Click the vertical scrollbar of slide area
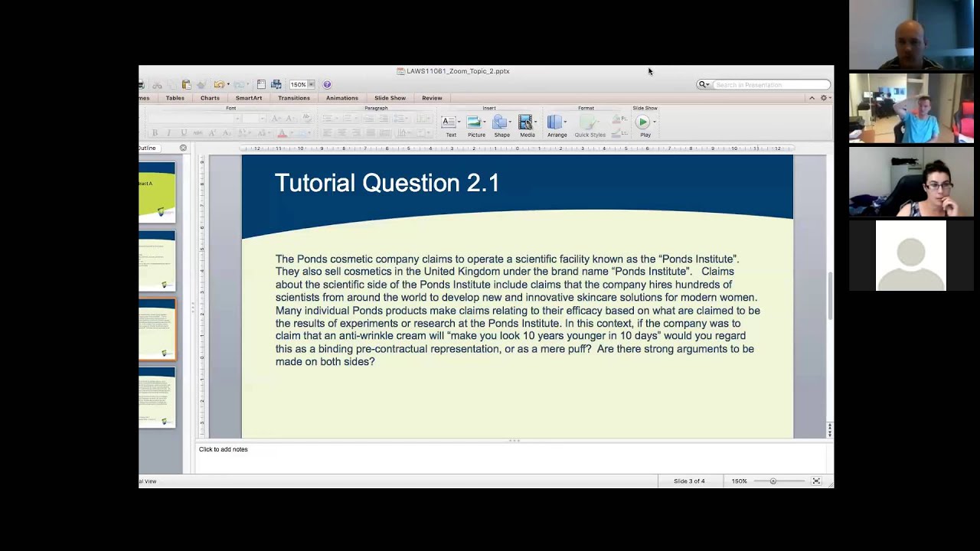This screenshot has height=551, width=980. [829, 295]
